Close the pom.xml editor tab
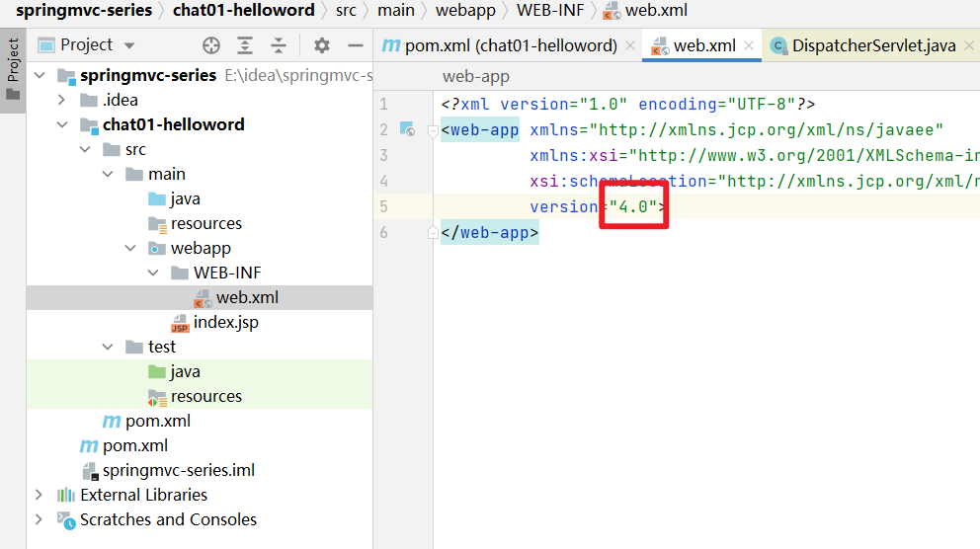This screenshot has height=549, width=980. coord(630,45)
